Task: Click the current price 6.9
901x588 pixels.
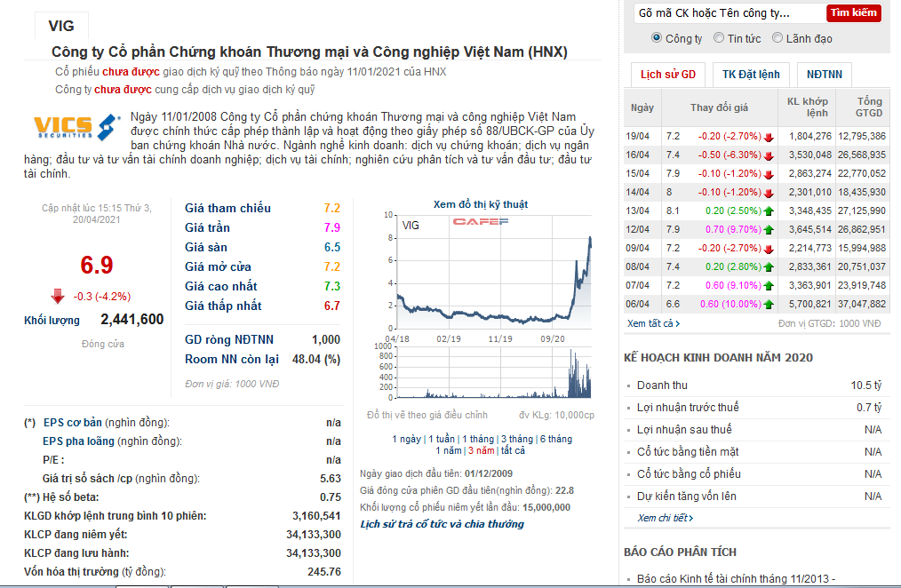Action: coord(97,266)
